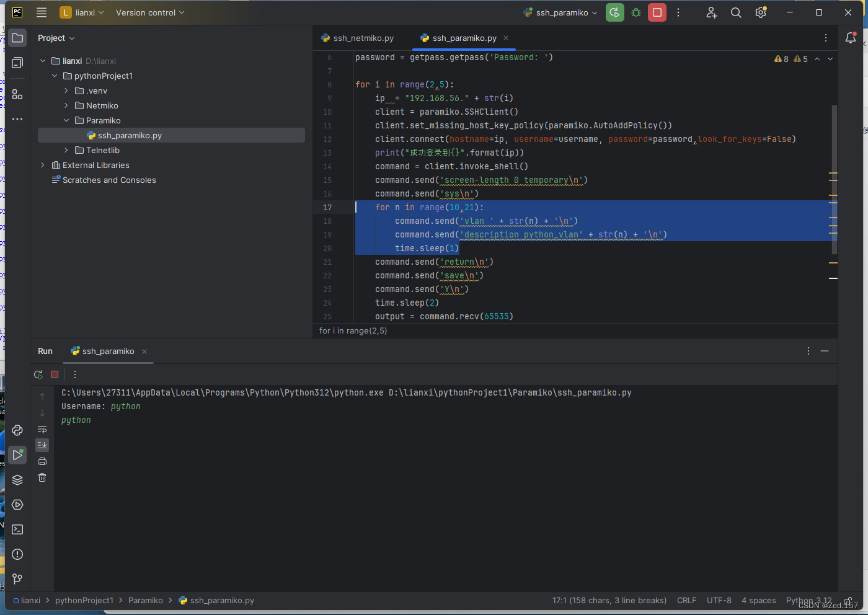Toggle scroll to end in the console

[x=42, y=445]
